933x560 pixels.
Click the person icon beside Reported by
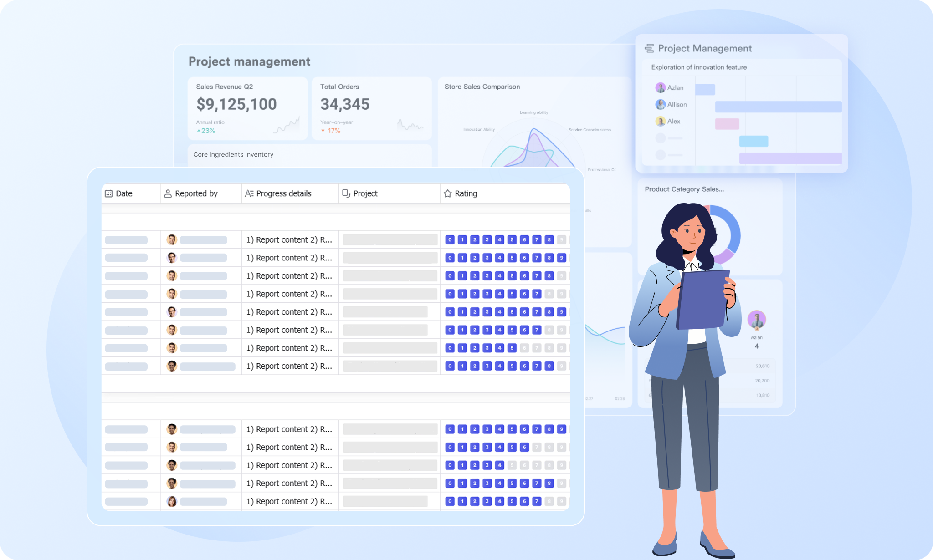click(168, 193)
